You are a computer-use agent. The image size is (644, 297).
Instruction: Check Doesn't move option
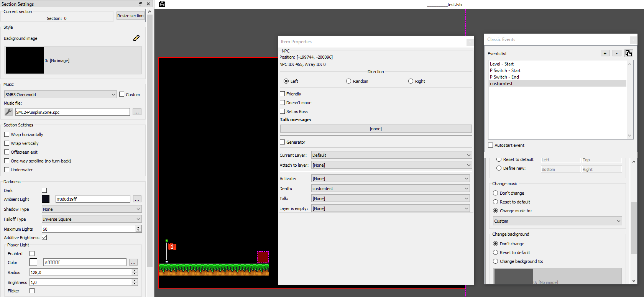pyautogui.click(x=283, y=102)
